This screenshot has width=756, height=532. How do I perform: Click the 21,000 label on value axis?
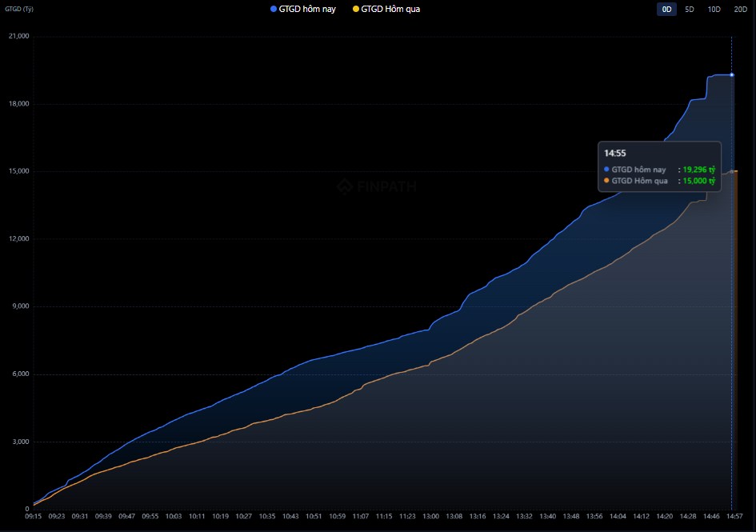pyautogui.click(x=17, y=37)
